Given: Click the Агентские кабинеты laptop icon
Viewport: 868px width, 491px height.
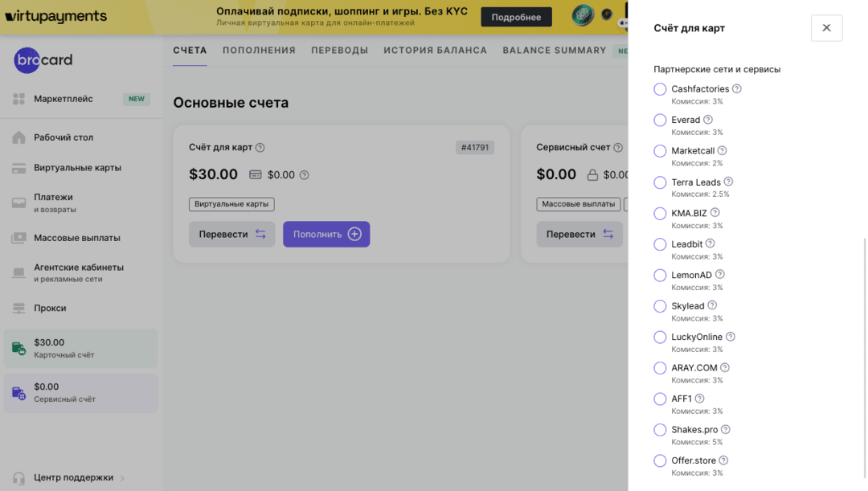Looking at the screenshot, I should click(x=18, y=272).
